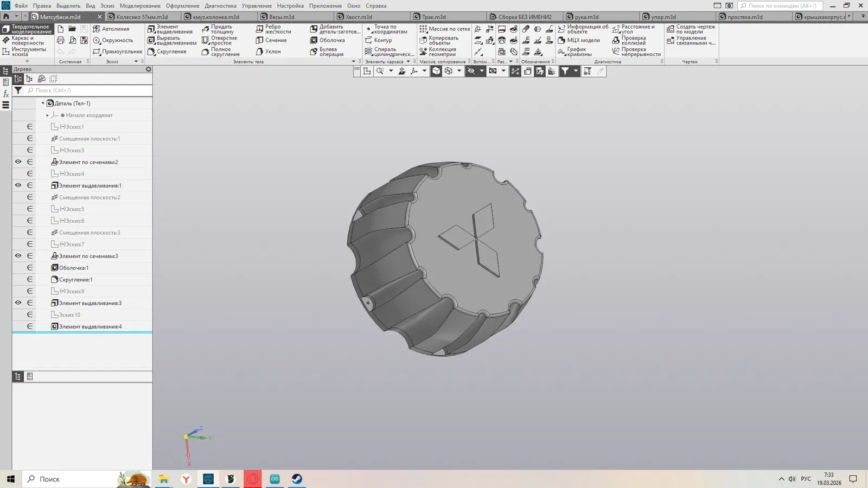The image size is (868, 488).
Task: Click the tree search field
Action: (88, 91)
